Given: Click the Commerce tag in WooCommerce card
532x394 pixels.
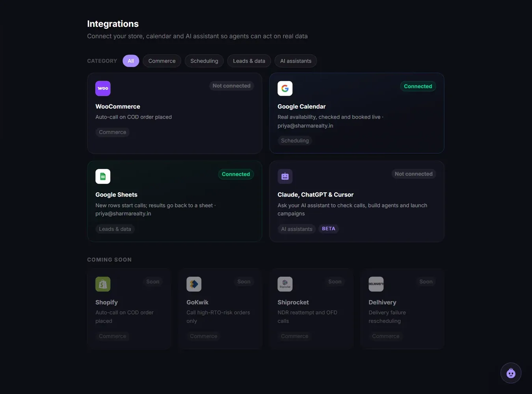Looking at the screenshot, I should point(113,132).
